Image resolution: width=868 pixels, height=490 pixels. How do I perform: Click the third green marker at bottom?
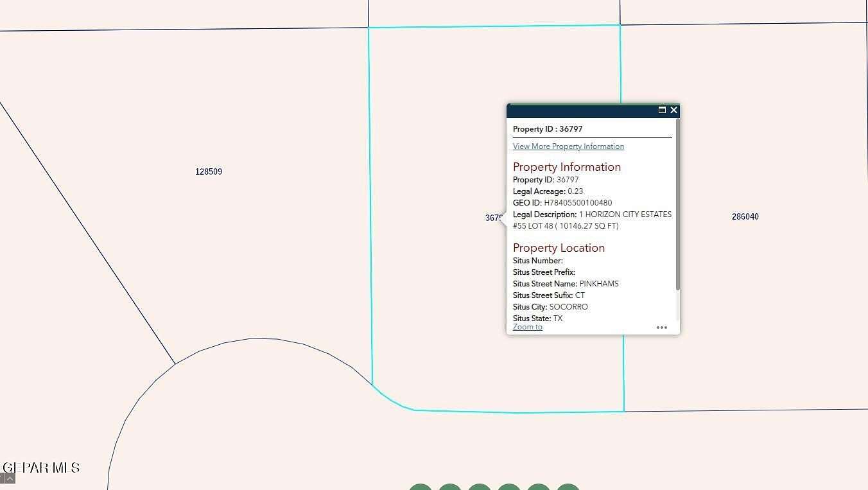480,487
